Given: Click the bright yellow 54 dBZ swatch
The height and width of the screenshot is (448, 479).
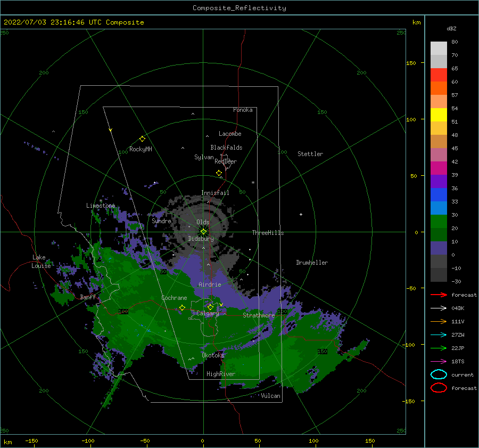Looking at the screenshot, I should pos(439,115).
